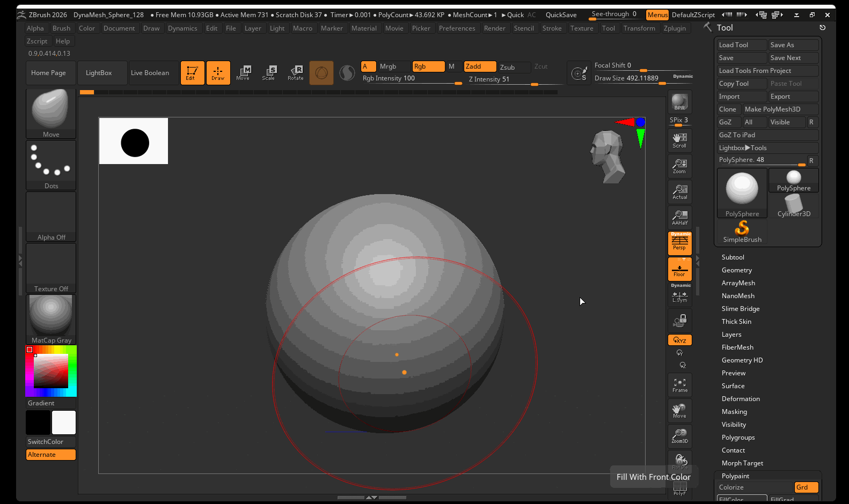Click the MatCap Gray material thumbnail

(51, 320)
